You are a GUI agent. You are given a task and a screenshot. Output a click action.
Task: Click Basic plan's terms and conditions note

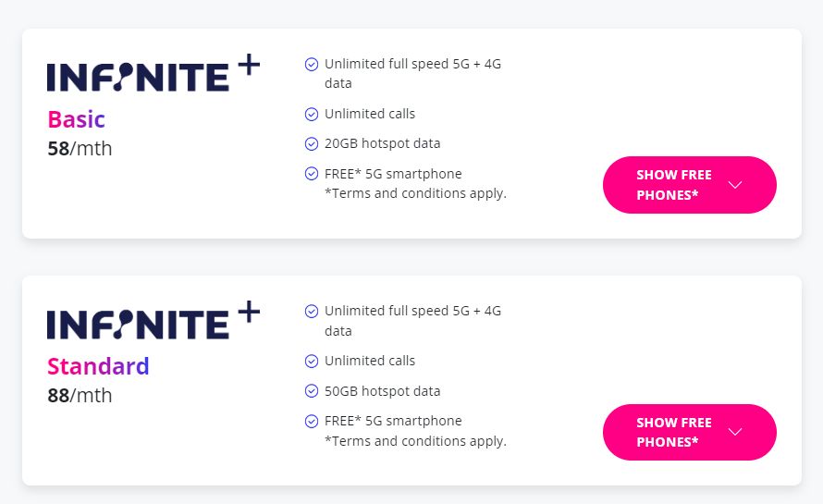pyautogui.click(x=415, y=193)
